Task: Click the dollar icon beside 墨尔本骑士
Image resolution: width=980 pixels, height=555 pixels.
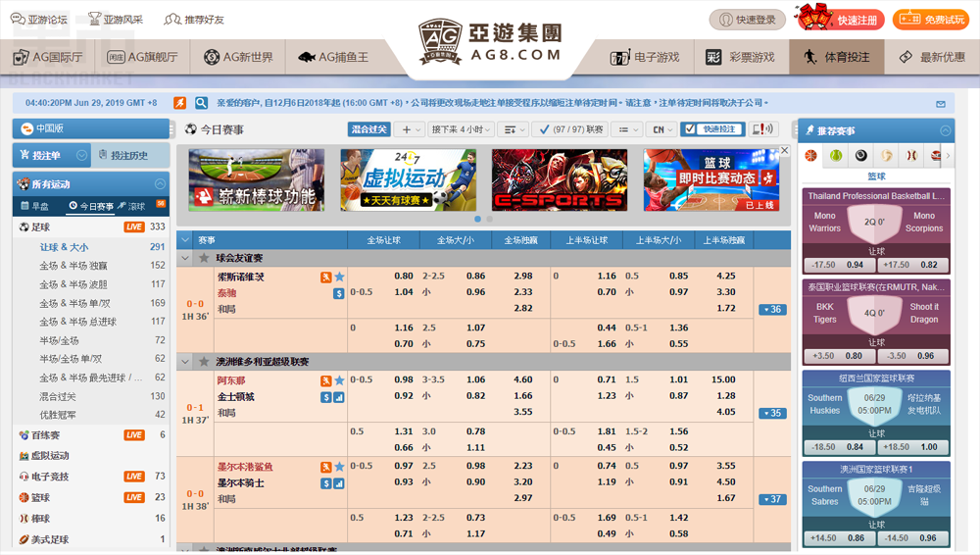Action: point(326,483)
